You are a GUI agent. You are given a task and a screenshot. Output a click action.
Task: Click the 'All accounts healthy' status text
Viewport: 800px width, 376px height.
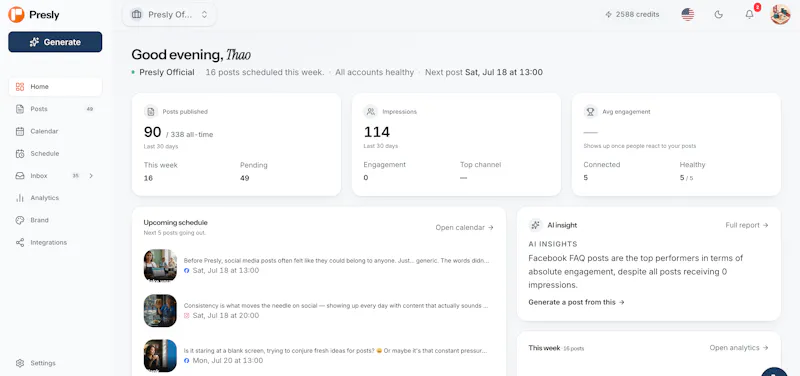coord(374,72)
